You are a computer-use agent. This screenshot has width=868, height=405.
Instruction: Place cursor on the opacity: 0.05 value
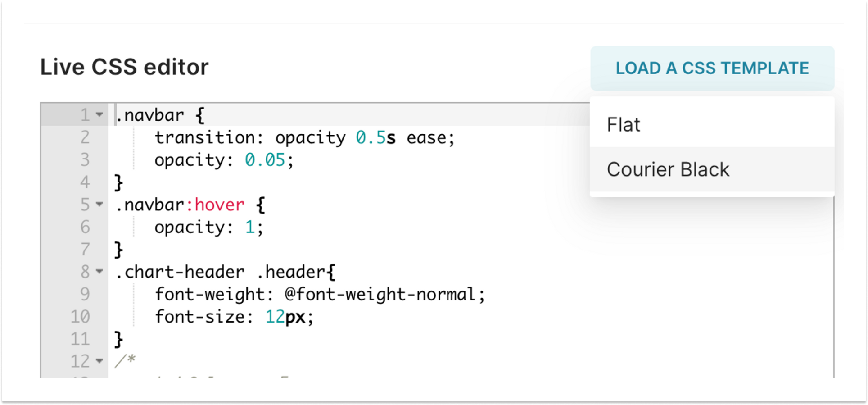(266, 160)
